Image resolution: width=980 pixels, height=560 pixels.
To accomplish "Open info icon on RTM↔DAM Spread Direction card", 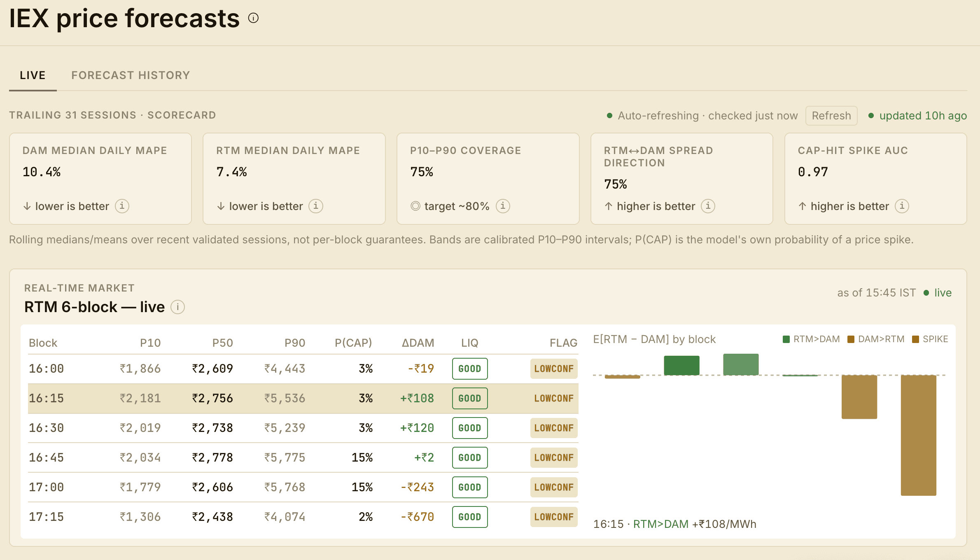I will click(x=708, y=206).
